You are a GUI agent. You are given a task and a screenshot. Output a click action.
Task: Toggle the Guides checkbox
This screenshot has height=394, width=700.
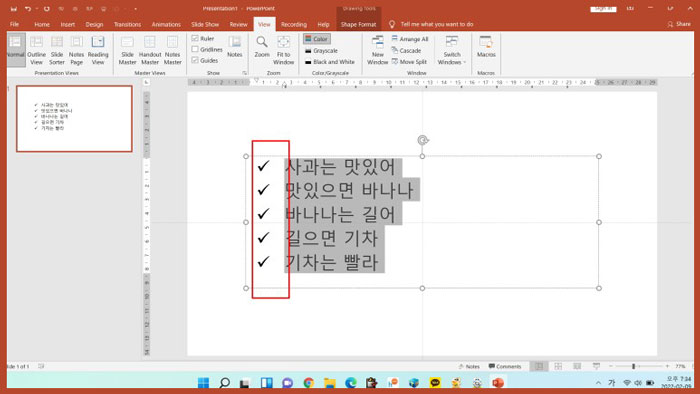pos(195,60)
